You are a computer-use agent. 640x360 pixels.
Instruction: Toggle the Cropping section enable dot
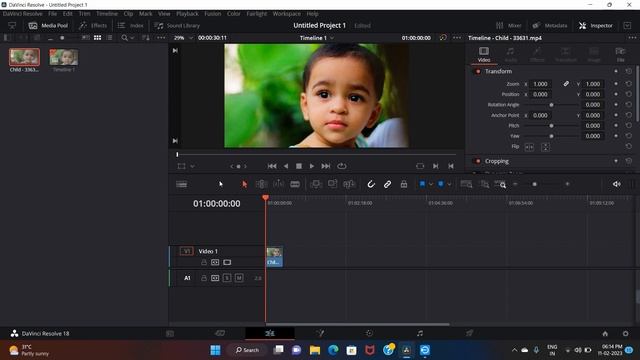point(478,161)
